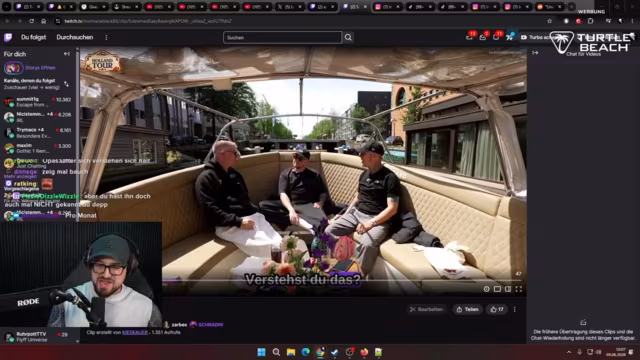Open red extension icon in browser toolbar

click(x=578, y=21)
